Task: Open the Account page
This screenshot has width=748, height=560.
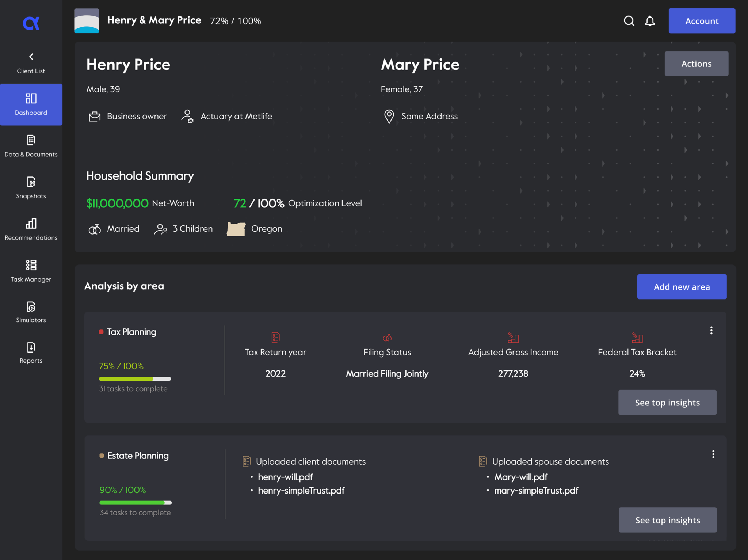Action: click(x=702, y=21)
